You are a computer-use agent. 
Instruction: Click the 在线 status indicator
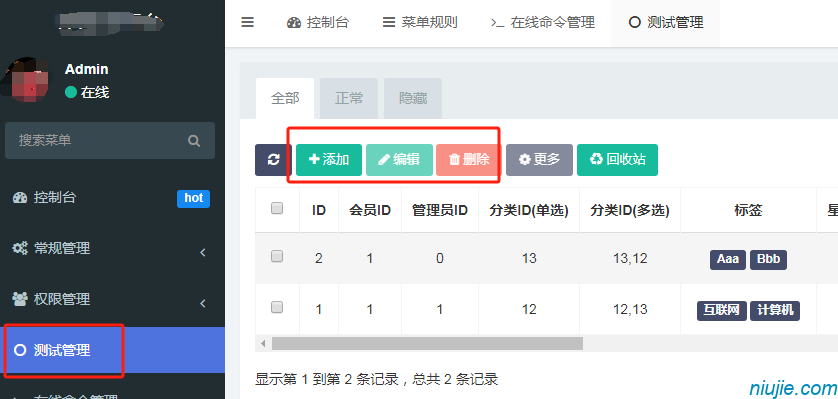(87, 93)
